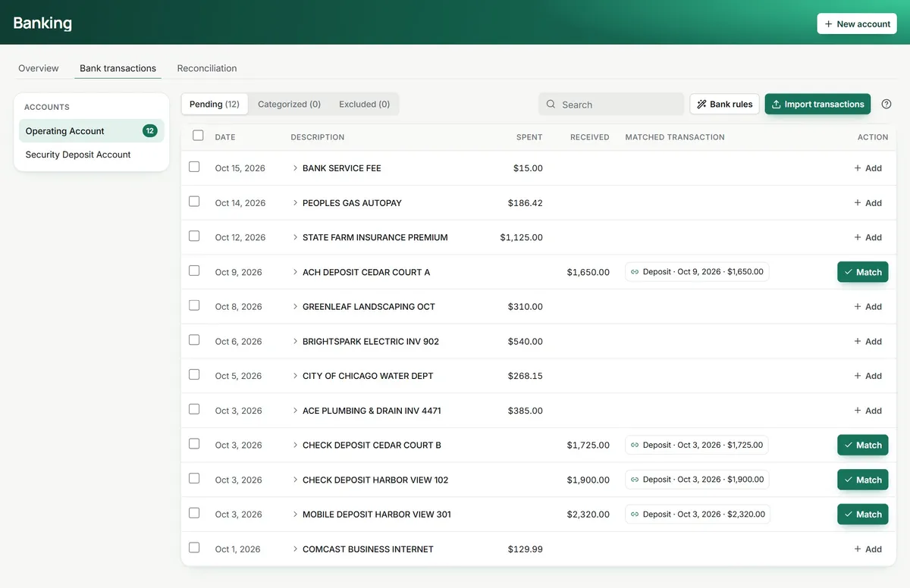Click the search magnifier icon

pos(551,105)
